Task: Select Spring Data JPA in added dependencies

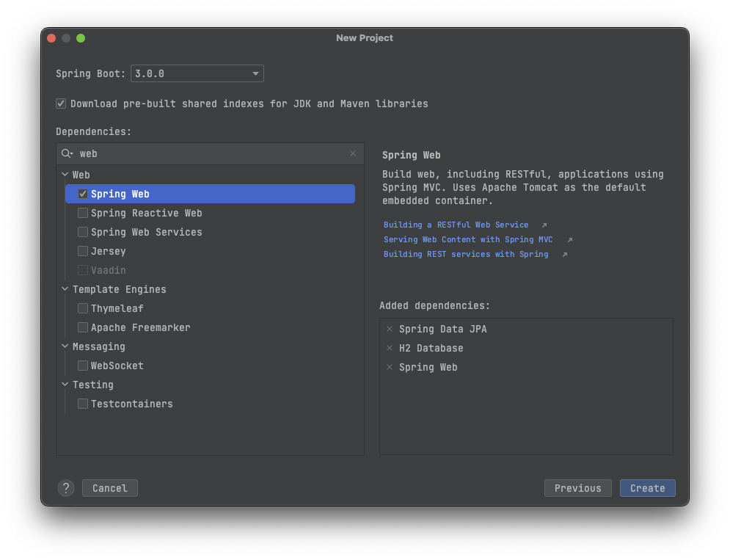Action: (442, 329)
